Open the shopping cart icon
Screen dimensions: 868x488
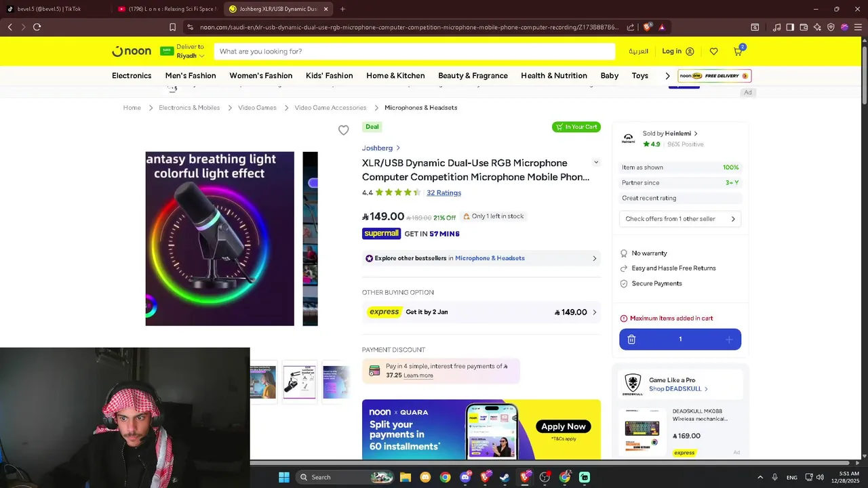738,52
